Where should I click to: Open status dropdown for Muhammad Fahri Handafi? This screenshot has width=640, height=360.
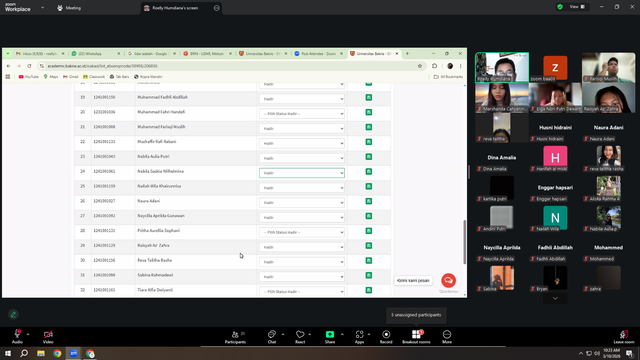coord(302,114)
